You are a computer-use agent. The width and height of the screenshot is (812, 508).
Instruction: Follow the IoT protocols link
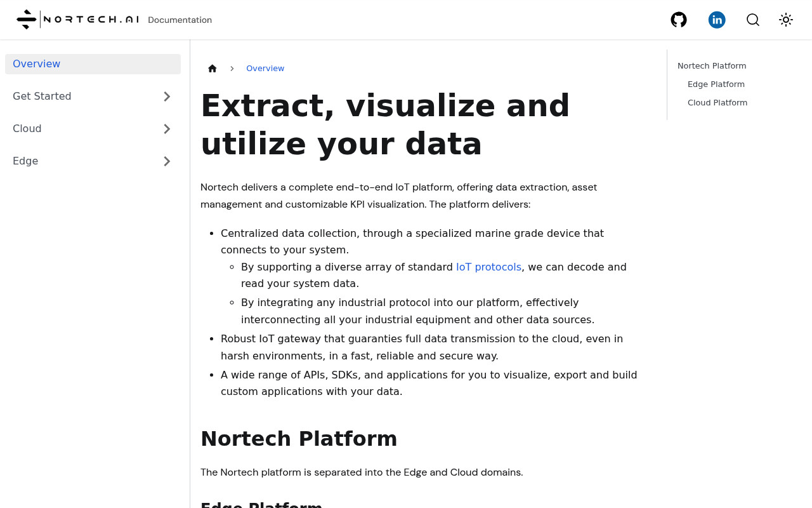point(488,267)
